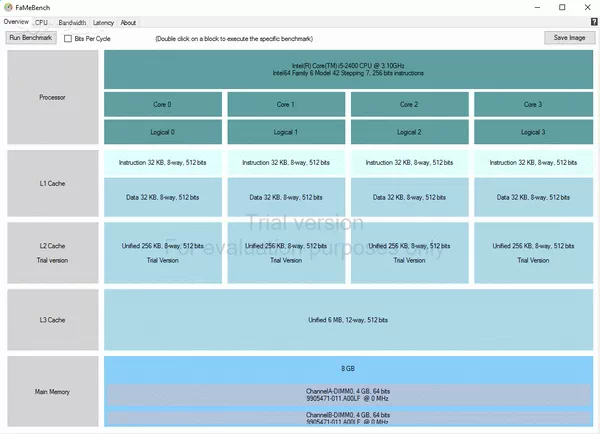Click the Overview tab
This screenshot has height=434, width=600.
point(16,22)
